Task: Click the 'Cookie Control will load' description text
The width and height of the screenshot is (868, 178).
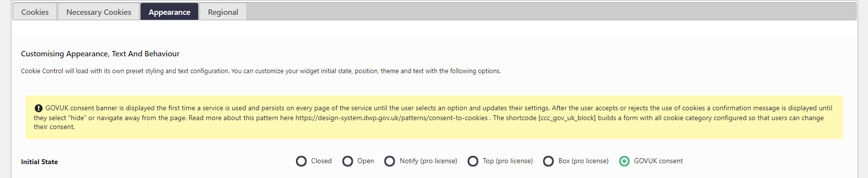Action: click(260, 71)
